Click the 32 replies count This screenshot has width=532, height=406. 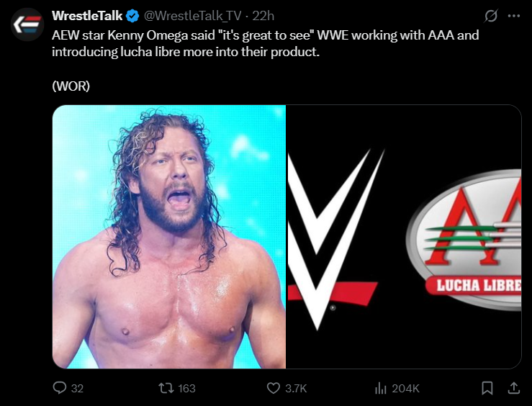(77, 388)
